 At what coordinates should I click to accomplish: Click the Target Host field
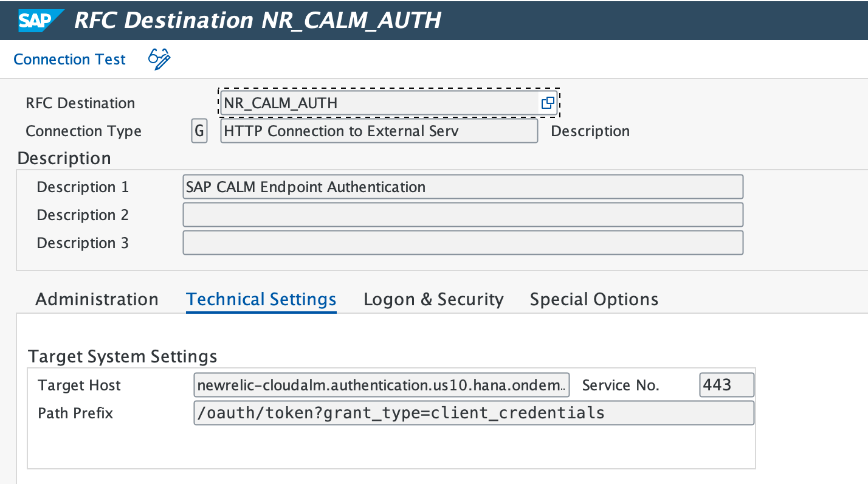click(381, 384)
